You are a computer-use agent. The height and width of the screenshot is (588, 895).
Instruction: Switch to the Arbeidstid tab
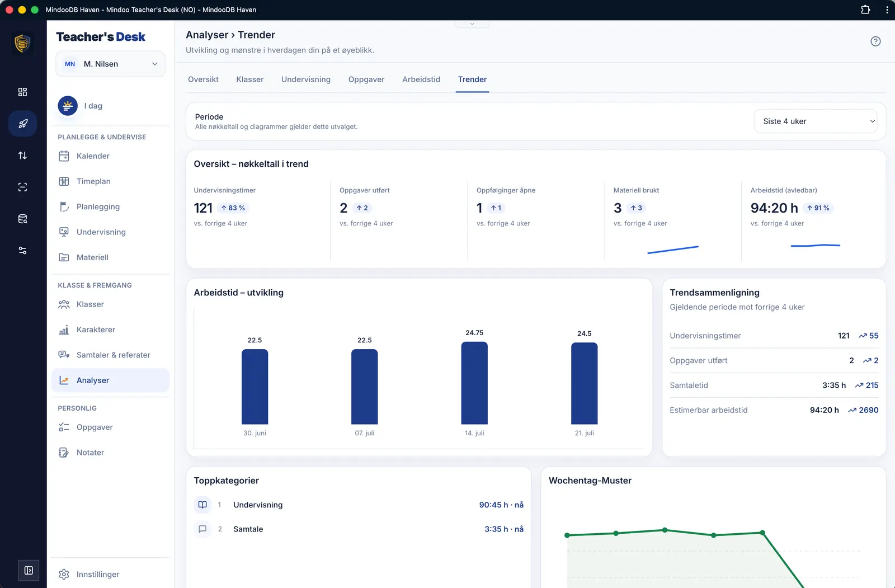pos(421,79)
